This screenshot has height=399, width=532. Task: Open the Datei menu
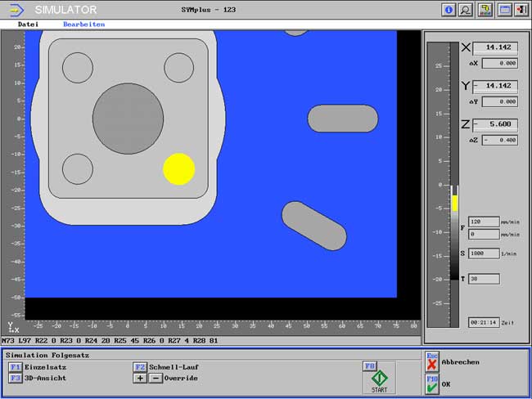tap(28, 25)
